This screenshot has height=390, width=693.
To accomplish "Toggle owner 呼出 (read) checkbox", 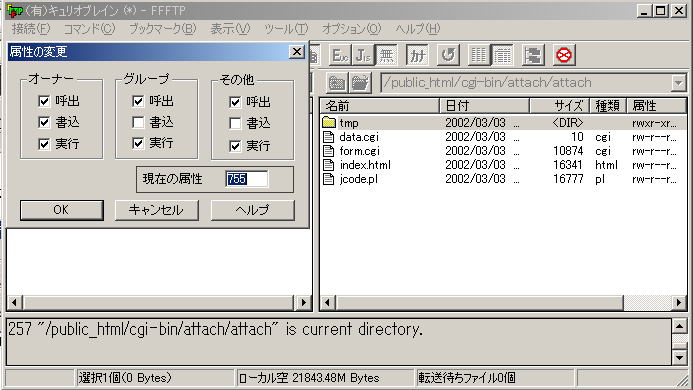I will tap(44, 101).
